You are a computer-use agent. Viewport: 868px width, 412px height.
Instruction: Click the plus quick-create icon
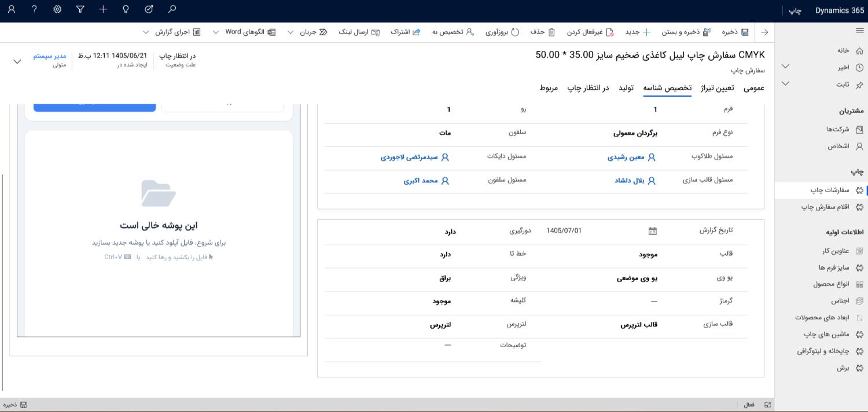pos(103,9)
